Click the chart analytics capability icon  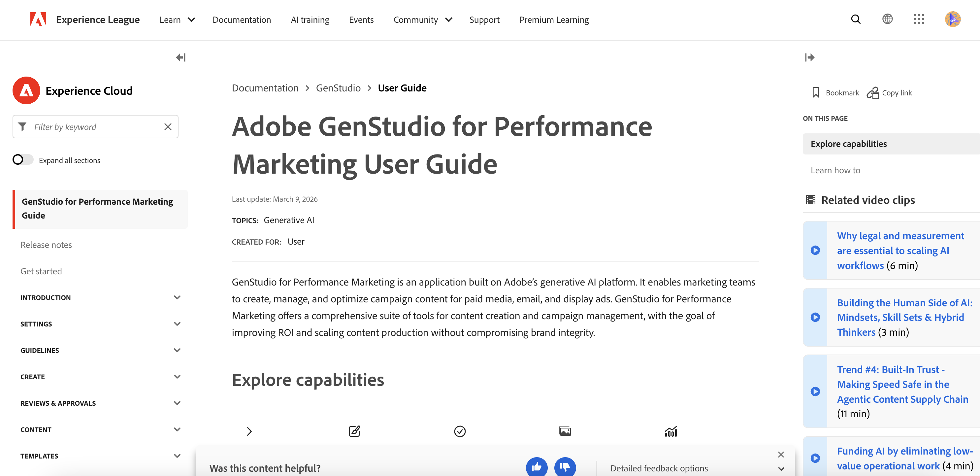pos(671,431)
